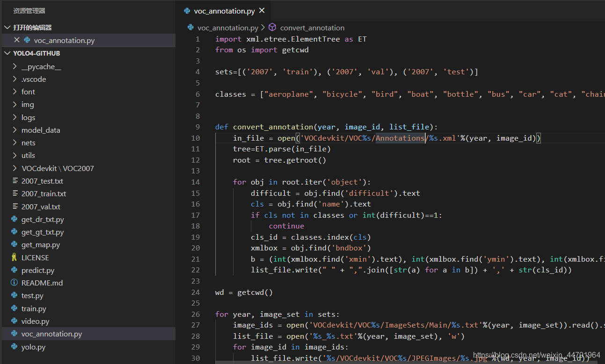Click Python icon beside get_gt_txt.py

[x=14, y=232]
